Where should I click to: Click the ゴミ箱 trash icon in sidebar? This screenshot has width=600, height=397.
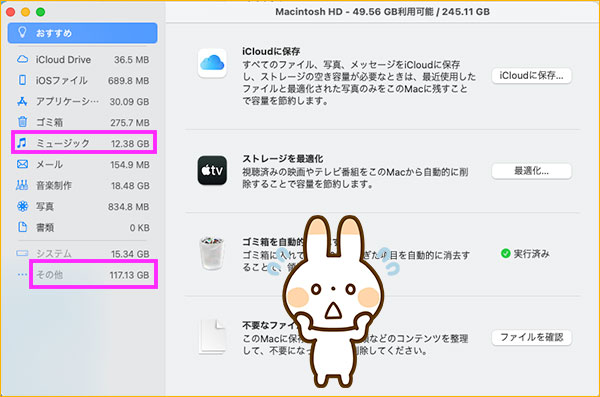23,122
